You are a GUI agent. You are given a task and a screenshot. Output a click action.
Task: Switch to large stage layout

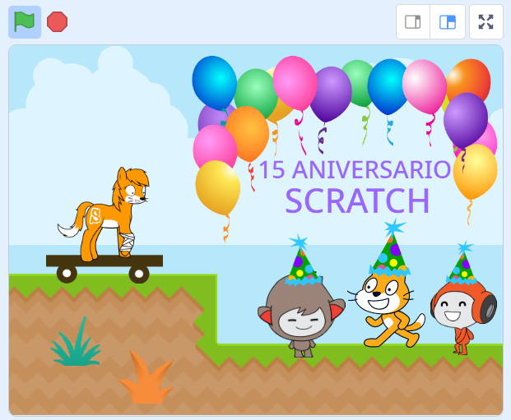tap(448, 22)
